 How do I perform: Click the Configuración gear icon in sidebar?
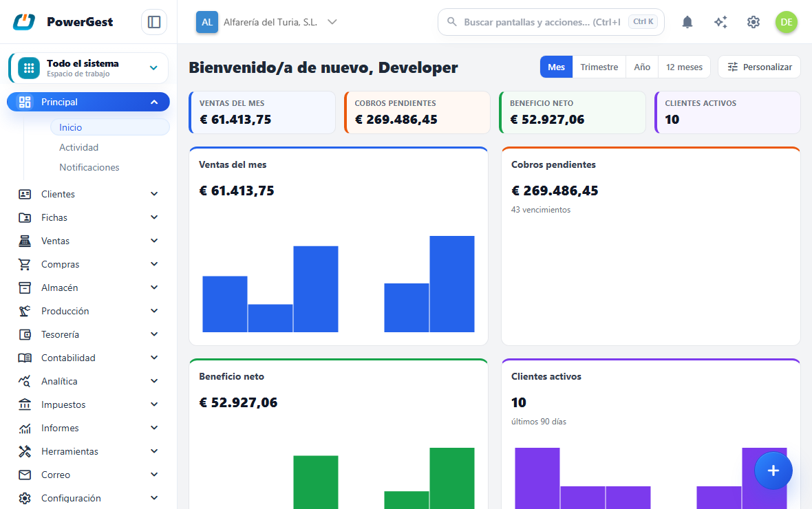click(x=25, y=498)
